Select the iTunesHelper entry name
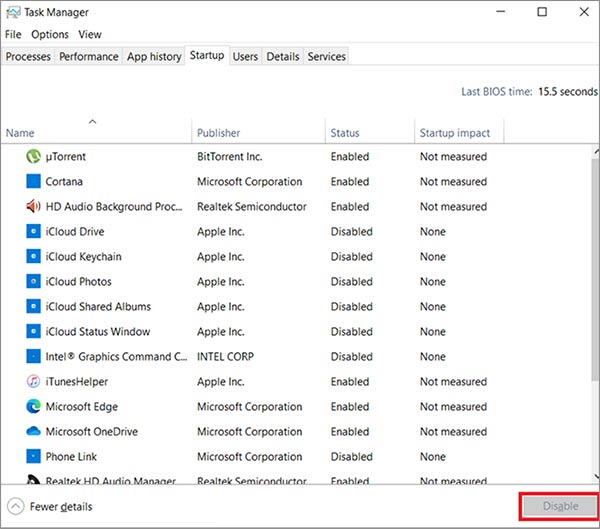Viewport: 600px width, 529px height. pyautogui.click(x=77, y=381)
